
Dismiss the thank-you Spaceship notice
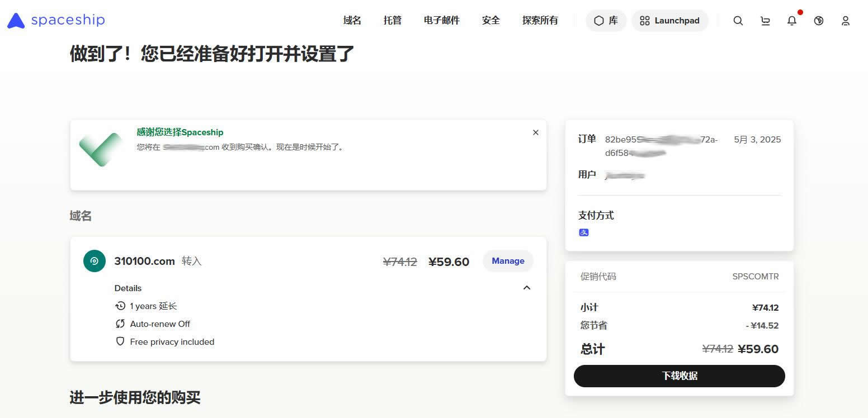coord(536,132)
